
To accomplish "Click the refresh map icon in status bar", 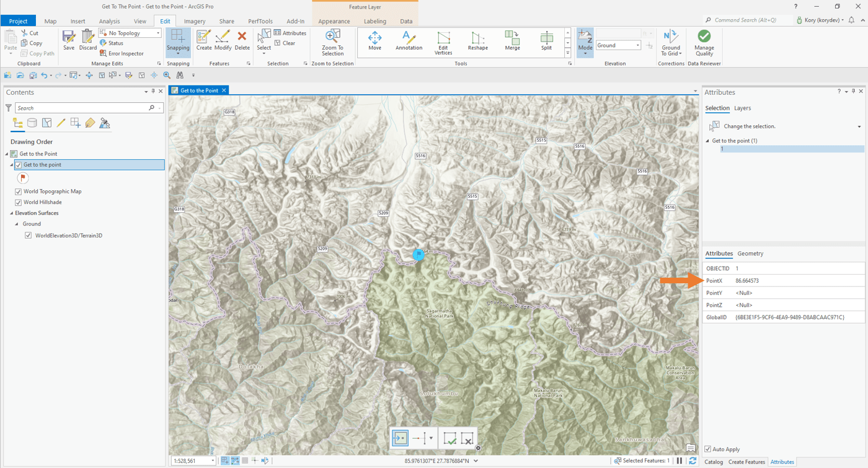I will click(693, 461).
